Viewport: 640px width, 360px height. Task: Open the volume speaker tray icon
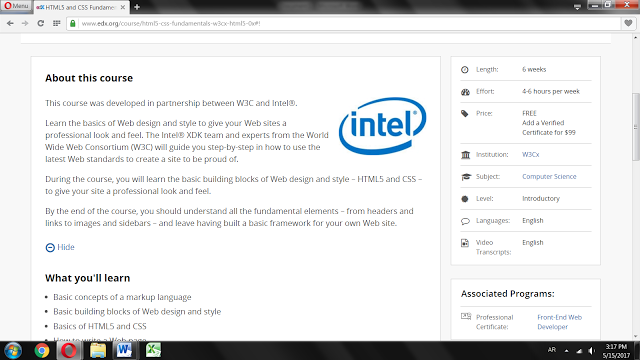coord(591,351)
